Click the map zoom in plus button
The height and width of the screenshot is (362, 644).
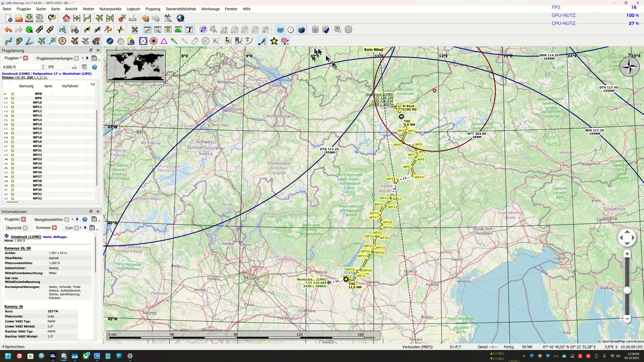tap(627, 254)
